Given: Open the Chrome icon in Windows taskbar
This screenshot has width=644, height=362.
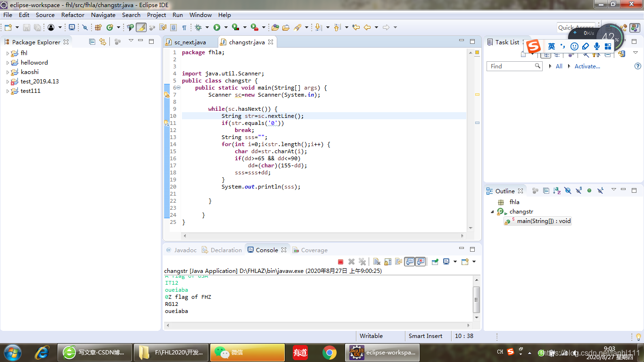Looking at the screenshot, I should pyautogui.click(x=329, y=353).
